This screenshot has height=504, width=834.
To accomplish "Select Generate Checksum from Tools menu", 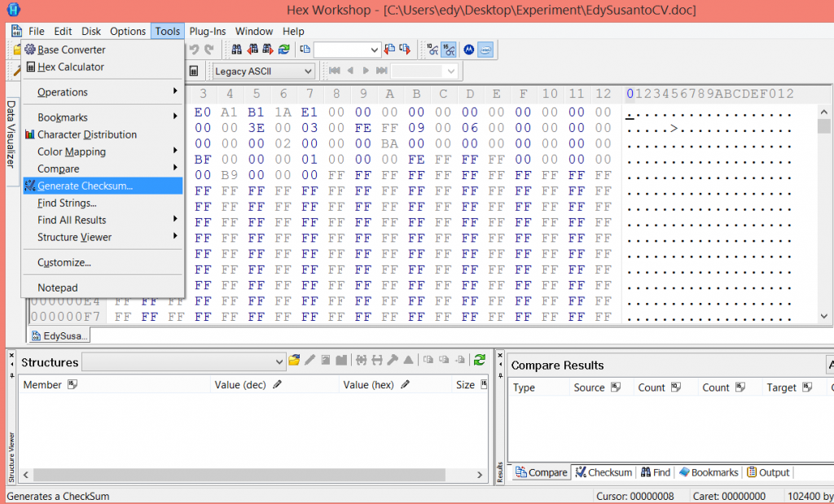I will click(85, 186).
